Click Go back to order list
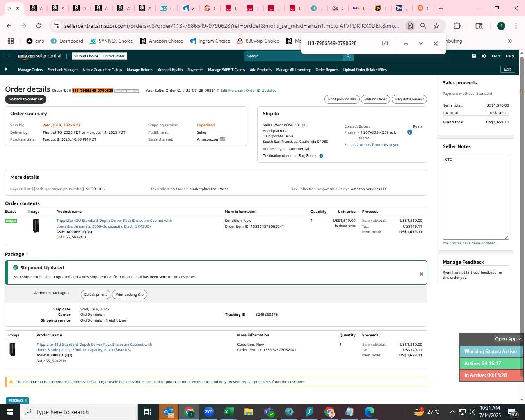 tap(25, 99)
